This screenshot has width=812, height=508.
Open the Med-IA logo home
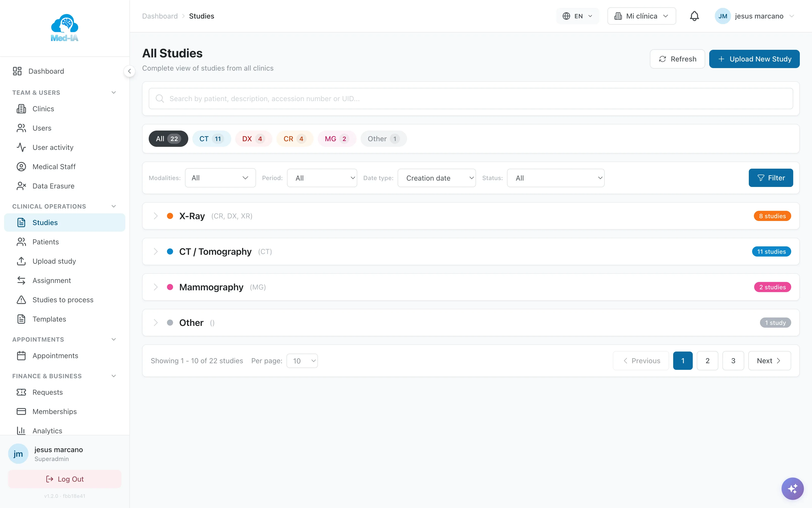coord(64,28)
